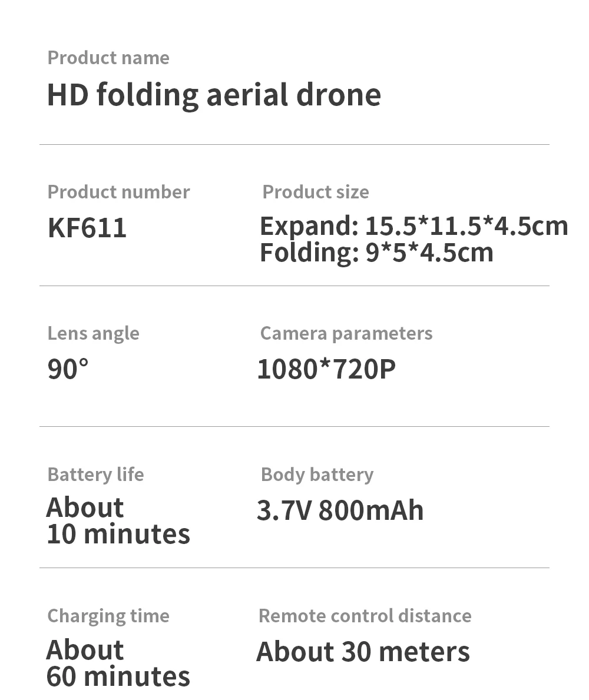Select the "About 30 meters" distance value

pyautogui.click(x=363, y=652)
